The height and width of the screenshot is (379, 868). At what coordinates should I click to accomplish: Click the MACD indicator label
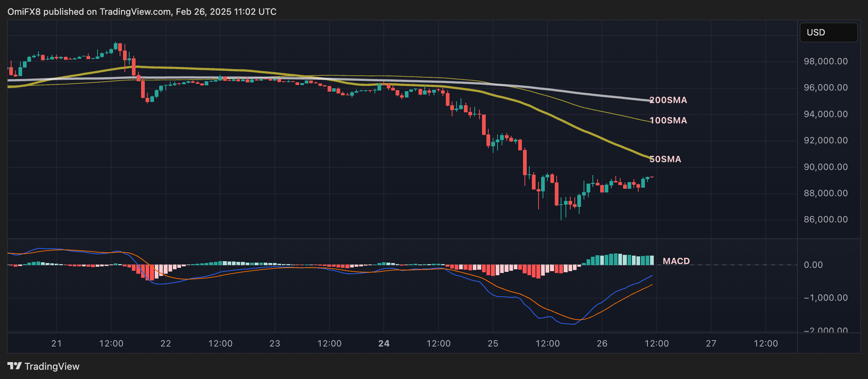(676, 261)
